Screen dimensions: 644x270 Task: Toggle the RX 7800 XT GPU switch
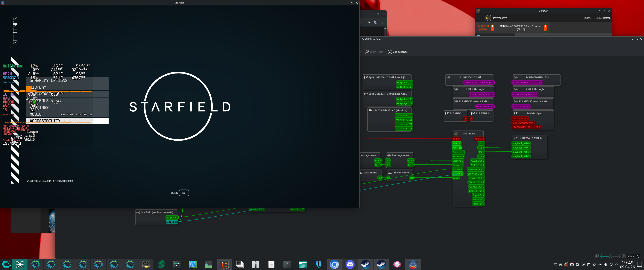coord(493,28)
